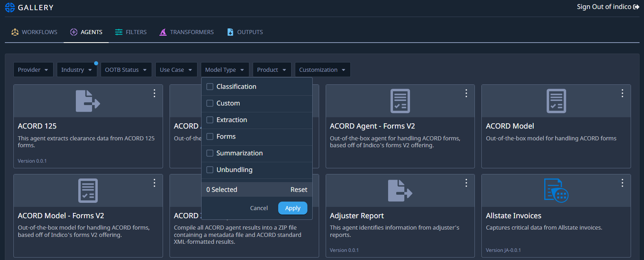
Task: Click the Gallery logo icon
Action: click(x=10, y=7)
